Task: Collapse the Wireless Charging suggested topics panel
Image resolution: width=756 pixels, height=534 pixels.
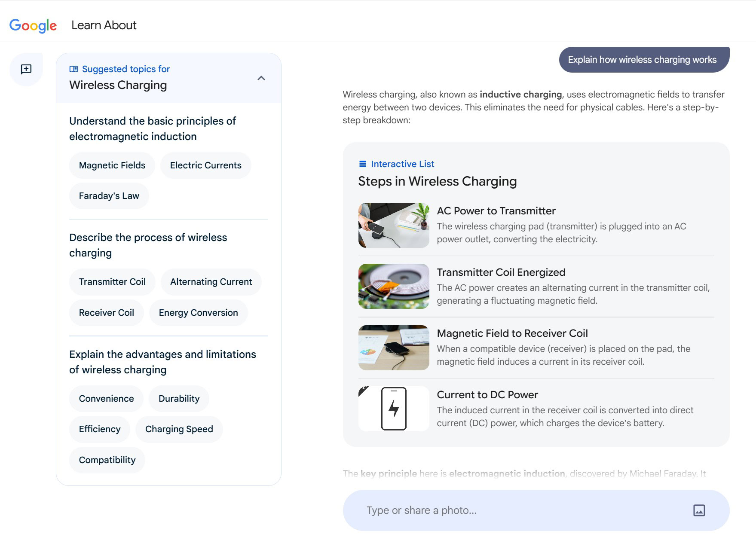Action: pos(261,78)
